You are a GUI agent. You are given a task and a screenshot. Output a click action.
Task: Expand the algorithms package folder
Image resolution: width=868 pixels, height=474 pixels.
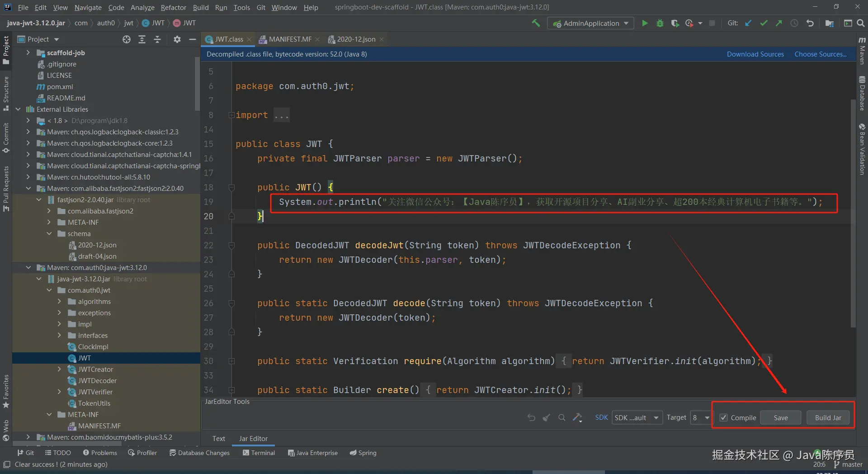[x=59, y=302]
